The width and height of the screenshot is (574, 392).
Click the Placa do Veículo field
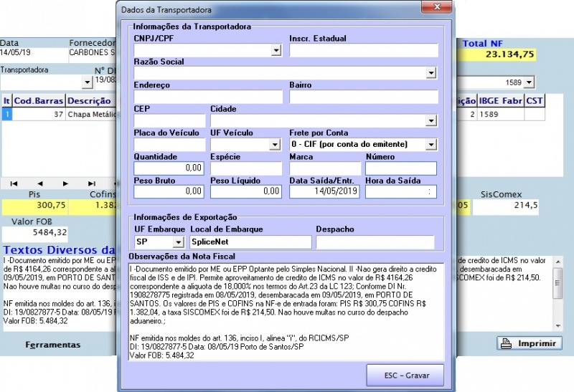pos(169,145)
